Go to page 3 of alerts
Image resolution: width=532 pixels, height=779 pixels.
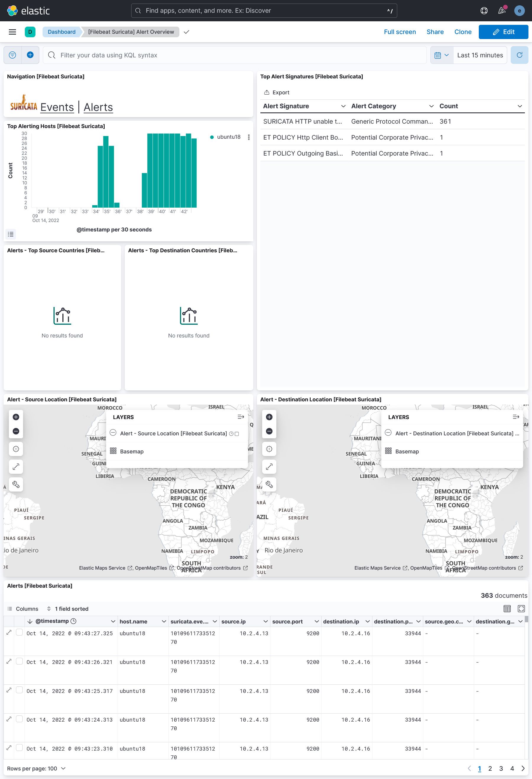click(501, 768)
